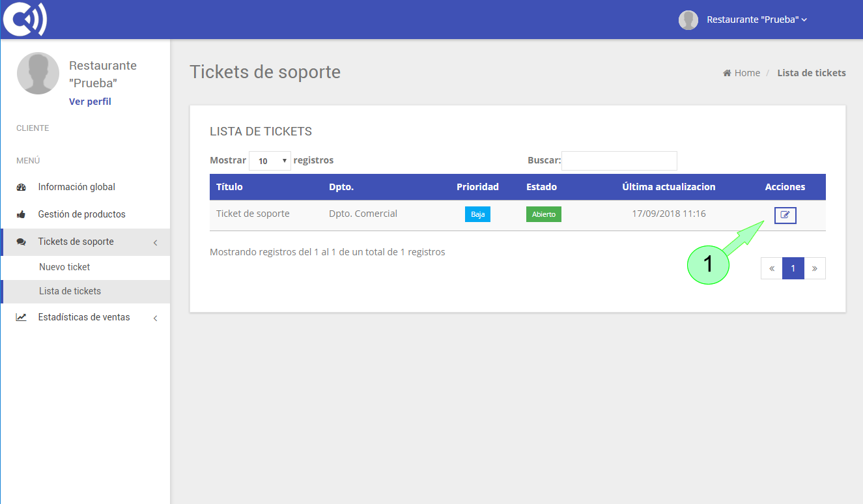Go to the next pagination page
This screenshot has height=504, width=863.
point(814,268)
